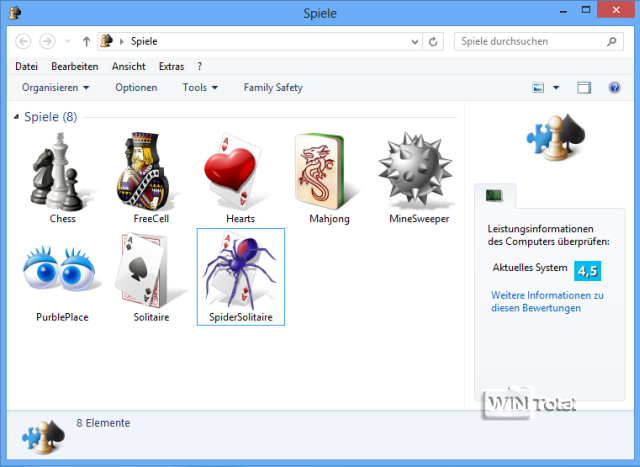
Task: Click the 4,5 system rating badge
Action: click(x=587, y=271)
